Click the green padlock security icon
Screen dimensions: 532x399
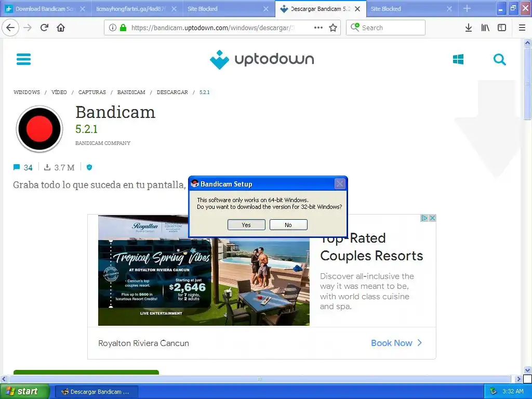pos(123,28)
